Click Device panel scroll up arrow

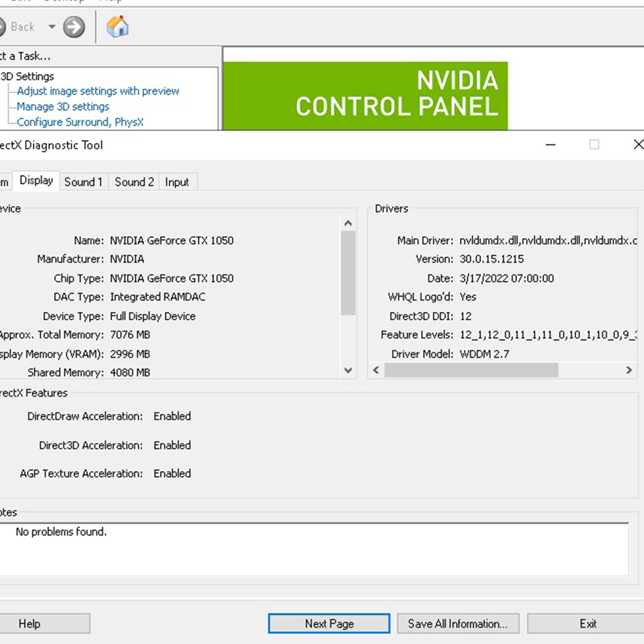348,223
